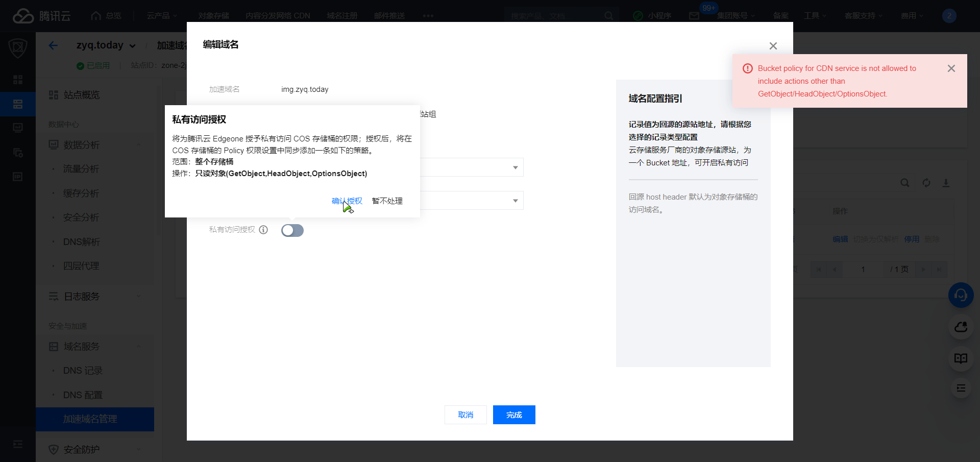Click the 确认授权 link in the authorization dialog
Image resolution: width=980 pixels, height=462 pixels.
tap(347, 201)
